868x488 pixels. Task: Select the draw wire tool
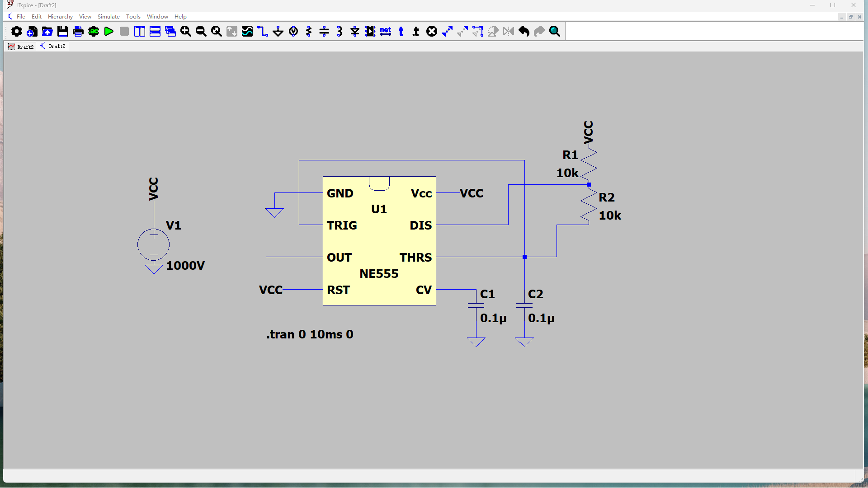[x=263, y=31]
